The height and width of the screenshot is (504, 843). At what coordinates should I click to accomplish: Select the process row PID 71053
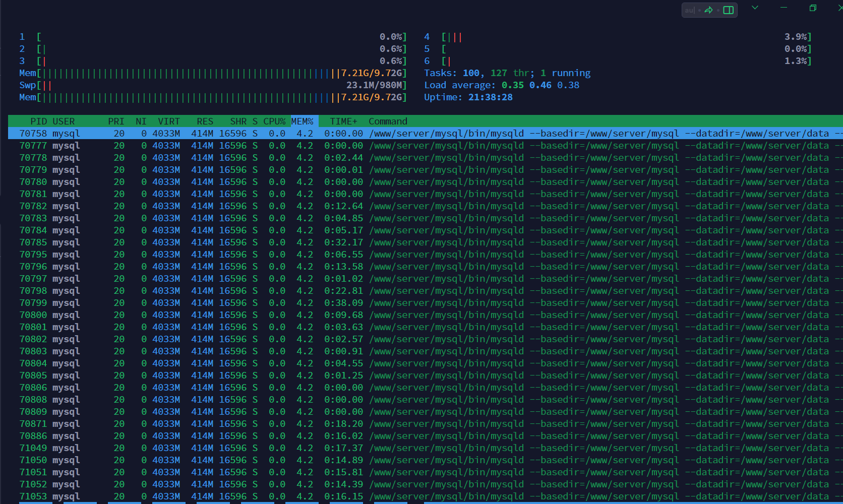pyautogui.click(x=426, y=496)
